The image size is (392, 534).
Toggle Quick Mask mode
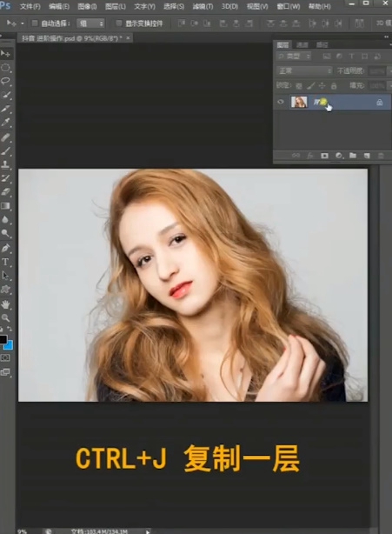5,358
